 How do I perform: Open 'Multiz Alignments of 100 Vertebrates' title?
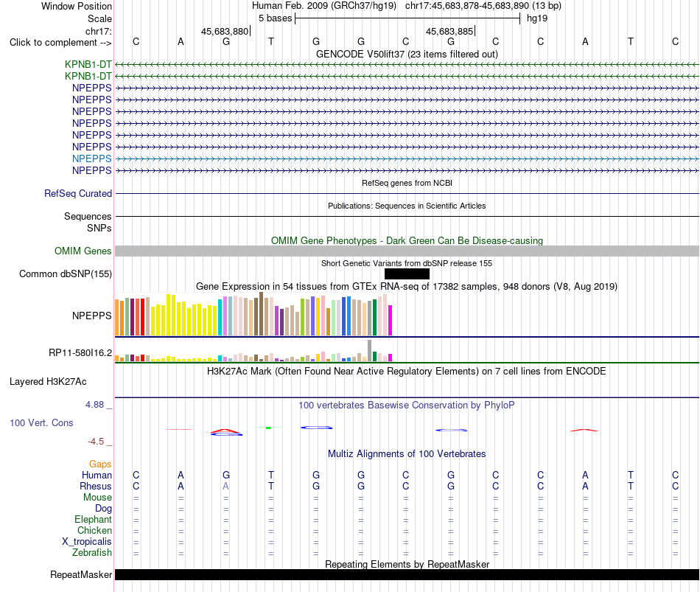[407, 454]
